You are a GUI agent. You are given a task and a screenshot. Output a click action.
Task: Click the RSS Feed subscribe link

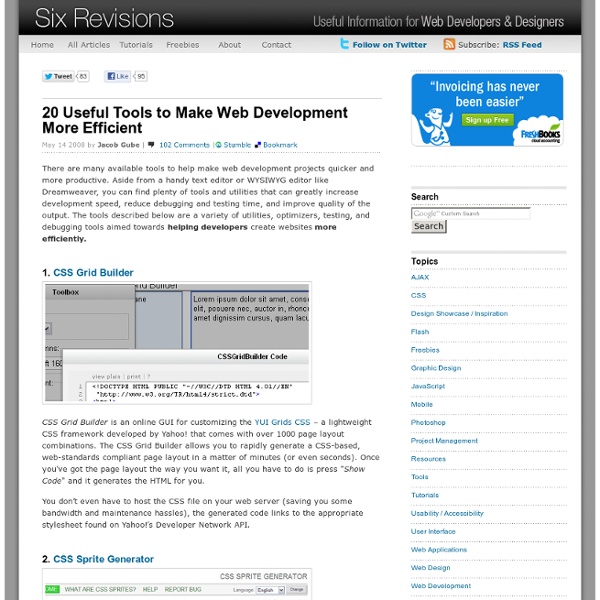pyautogui.click(x=522, y=45)
